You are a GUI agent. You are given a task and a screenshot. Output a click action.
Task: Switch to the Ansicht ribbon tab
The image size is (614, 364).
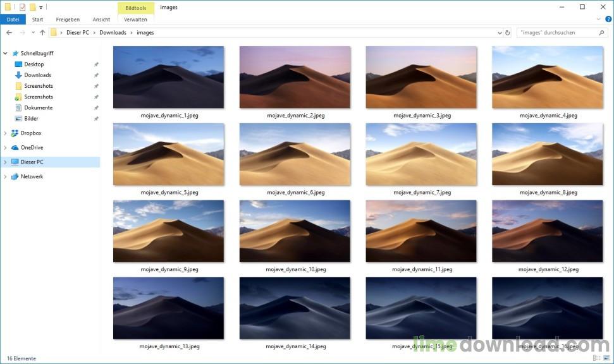click(101, 20)
